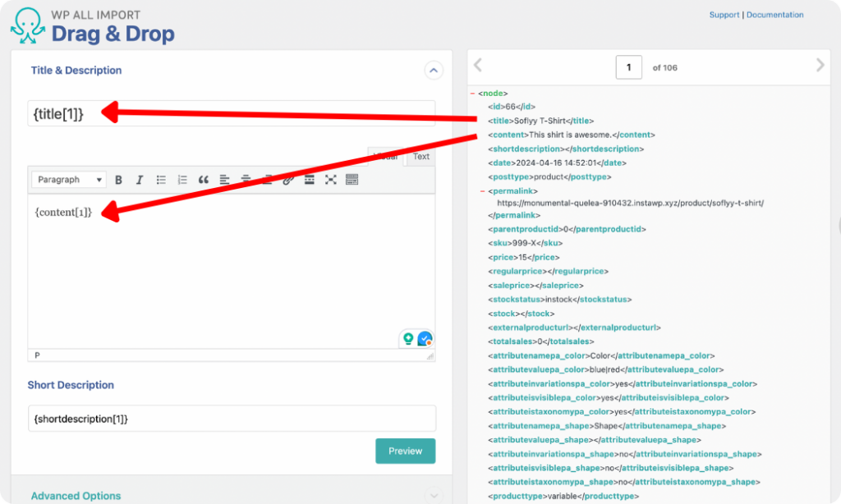Select the attributevaluepa_shape element
The height and width of the screenshot is (504, 841).
coord(595,440)
